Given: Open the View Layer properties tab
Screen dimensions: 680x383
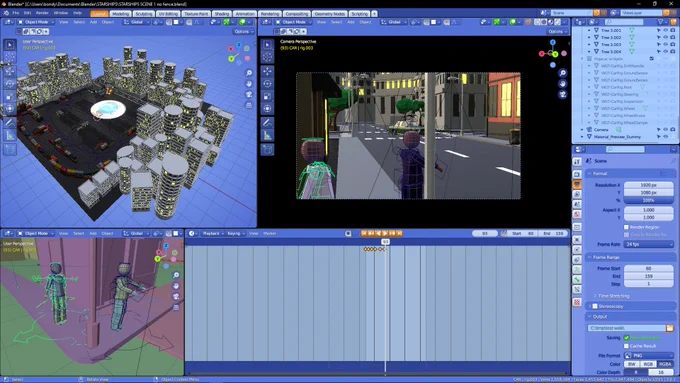Looking at the screenshot, I should tap(577, 194).
